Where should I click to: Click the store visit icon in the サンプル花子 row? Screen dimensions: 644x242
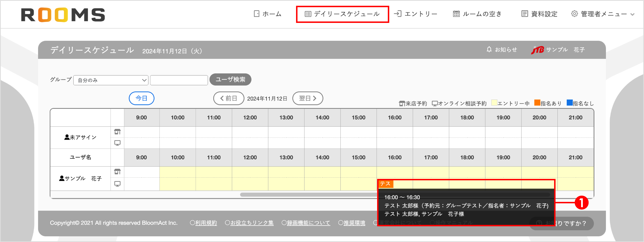[x=117, y=172]
